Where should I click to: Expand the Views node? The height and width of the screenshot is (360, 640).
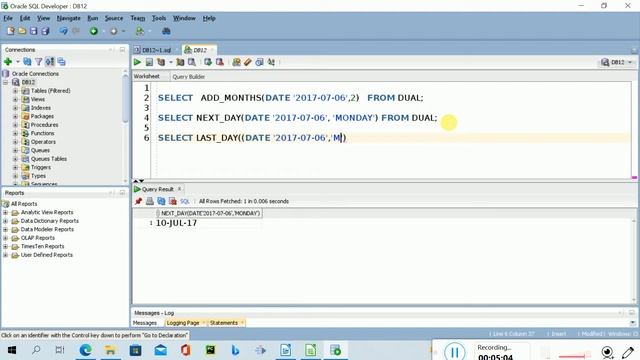16,99
